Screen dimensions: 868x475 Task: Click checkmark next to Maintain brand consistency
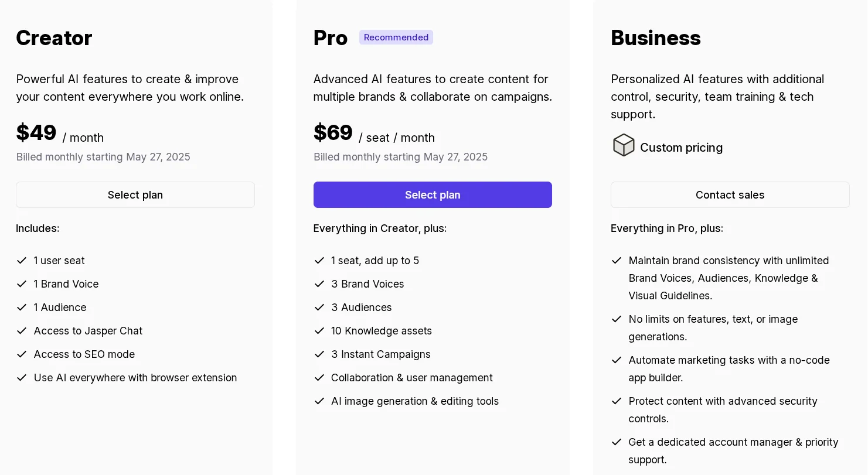tap(617, 261)
